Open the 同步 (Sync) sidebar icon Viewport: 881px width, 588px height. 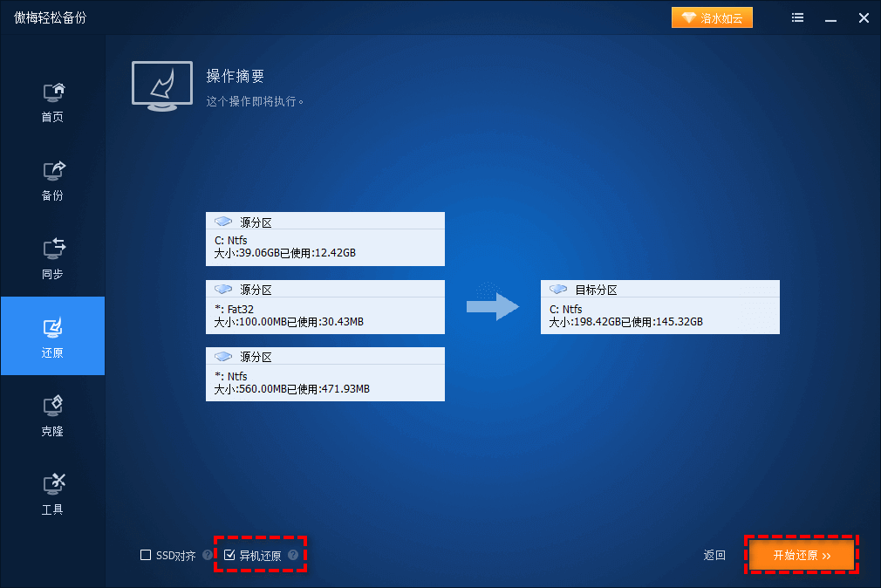click(52, 257)
